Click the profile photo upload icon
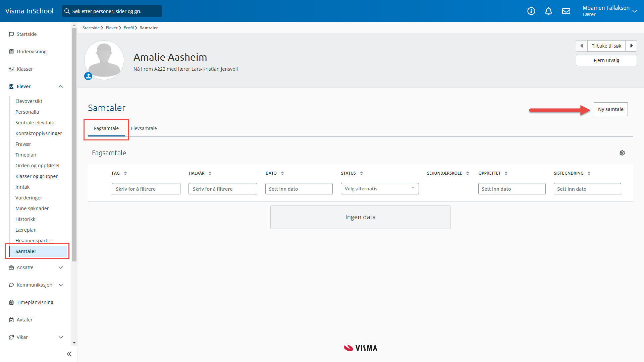This screenshot has width=644, height=362. [88, 76]
